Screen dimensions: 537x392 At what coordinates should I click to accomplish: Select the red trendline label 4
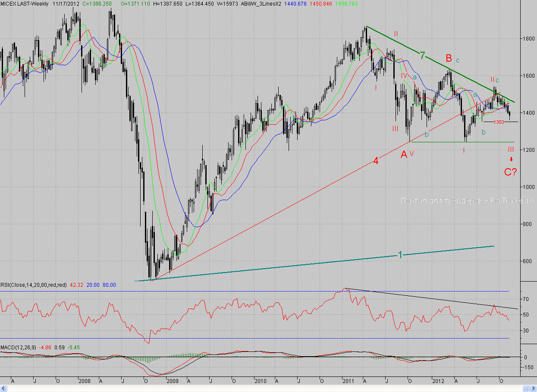coord(376,161)
